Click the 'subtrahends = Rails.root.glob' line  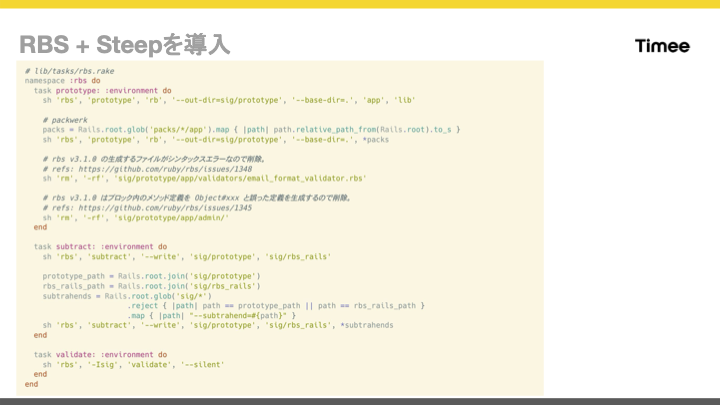point(127,297)
